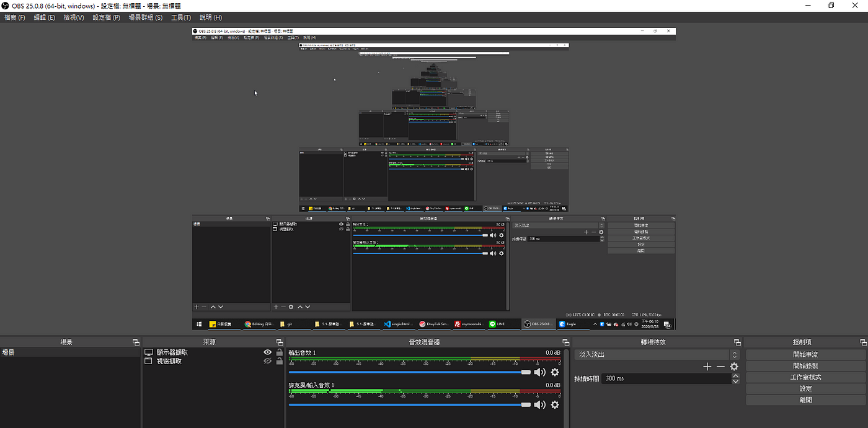
Task: Click the Chrome Editing item in the preview taskbar
Action: coord(259,324)
